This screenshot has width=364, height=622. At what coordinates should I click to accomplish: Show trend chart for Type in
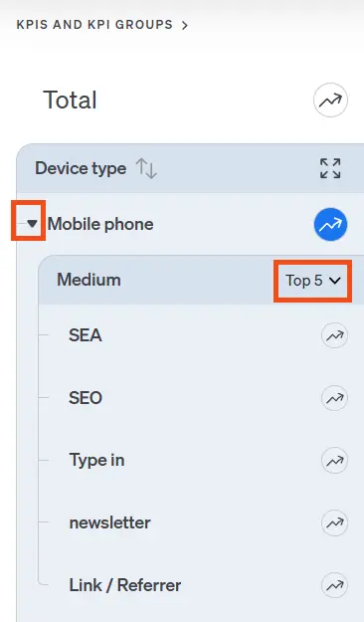(x=334, y=460)
